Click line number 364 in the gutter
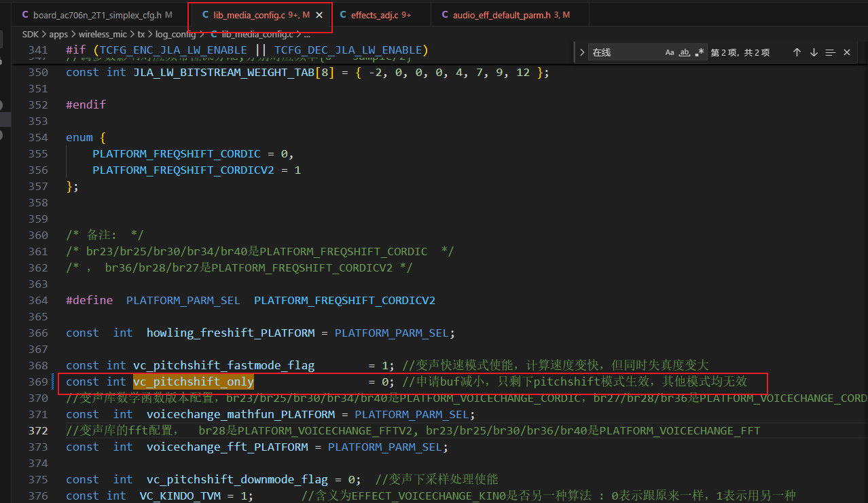 click(38, 301)
